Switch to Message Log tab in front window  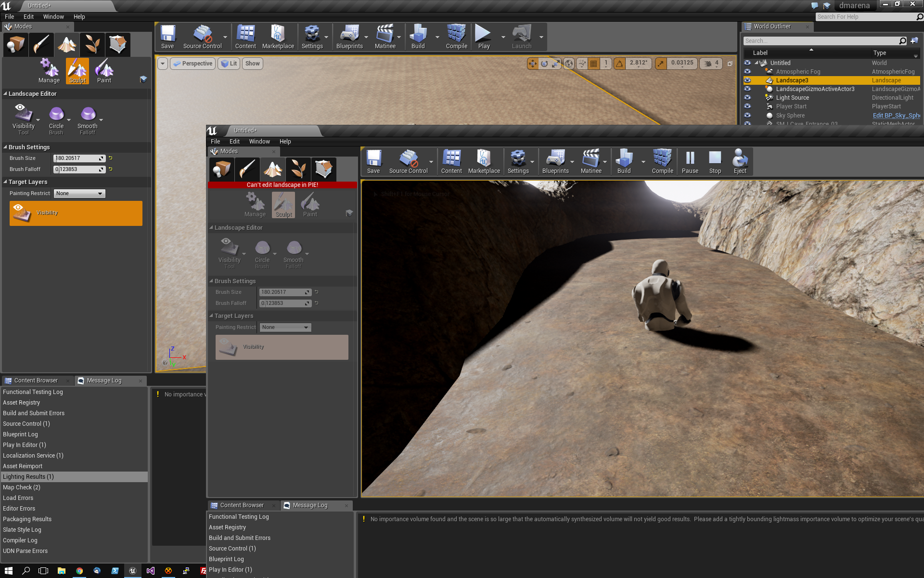coord(310,505)
